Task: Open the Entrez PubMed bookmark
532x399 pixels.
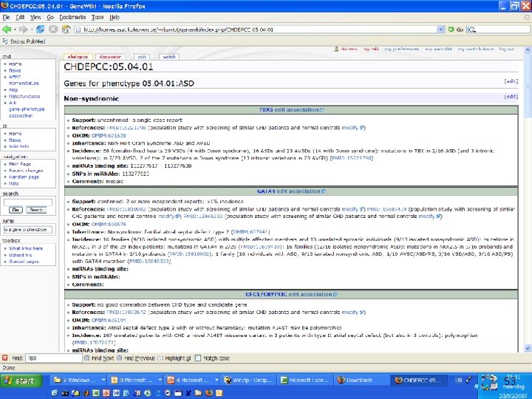Action: (x=24, y=41)
